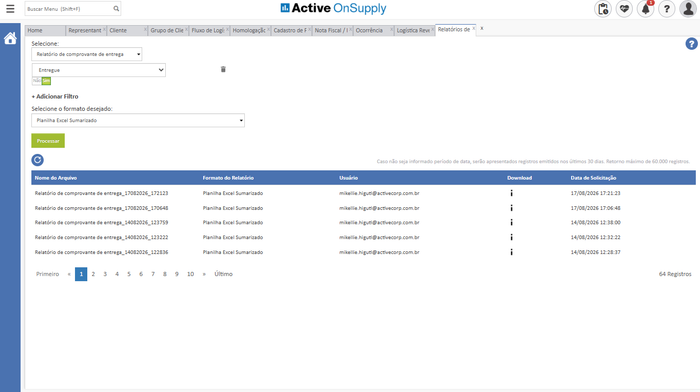Sort by Nome do Arquivo column header
Viewport: 700px width, 392px height.
(x=56, y=178)
